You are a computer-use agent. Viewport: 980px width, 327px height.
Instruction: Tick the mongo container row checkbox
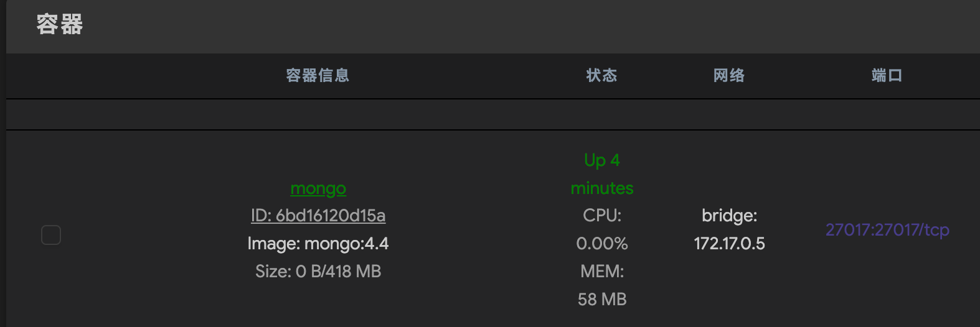(x=51, y=235)
